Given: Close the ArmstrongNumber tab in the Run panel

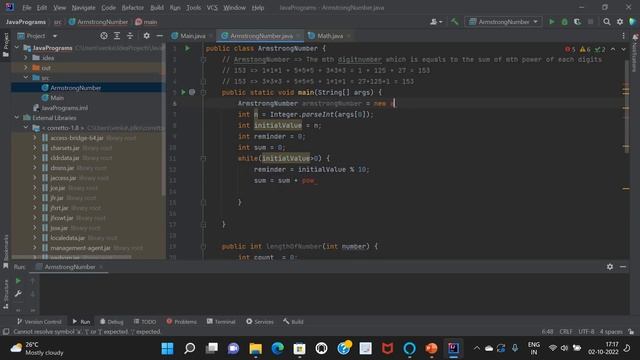Looking at the screenshot, I should 101,267.
